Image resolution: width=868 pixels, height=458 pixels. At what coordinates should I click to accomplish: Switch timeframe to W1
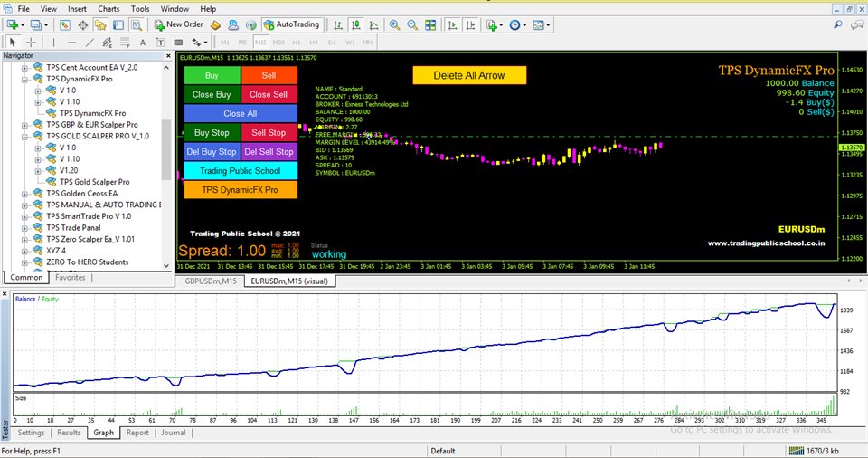[x=350, y=43]
